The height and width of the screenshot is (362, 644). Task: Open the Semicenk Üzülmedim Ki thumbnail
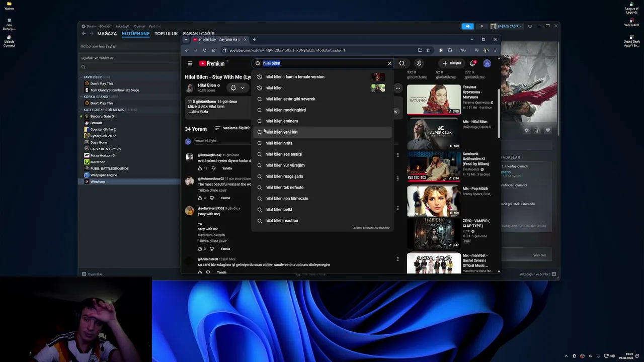[434, 166]
